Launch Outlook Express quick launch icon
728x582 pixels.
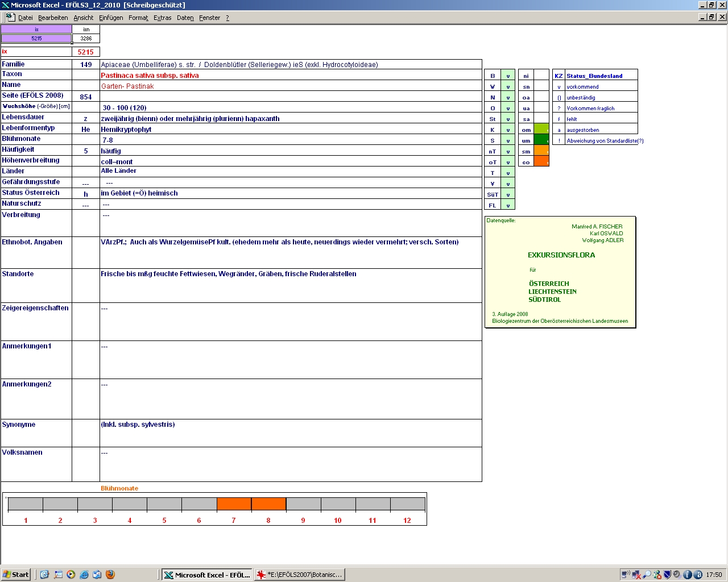(x=97, y=575)
